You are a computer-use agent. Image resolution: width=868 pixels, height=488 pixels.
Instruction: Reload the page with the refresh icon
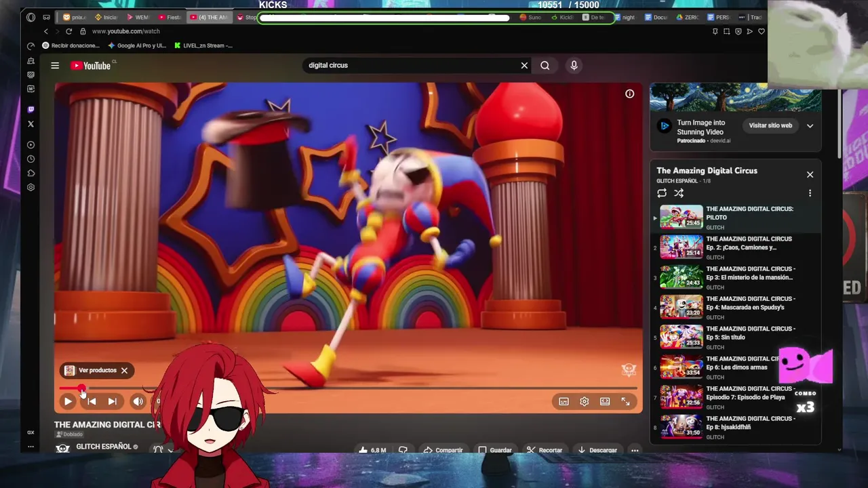tap(68, 31)
